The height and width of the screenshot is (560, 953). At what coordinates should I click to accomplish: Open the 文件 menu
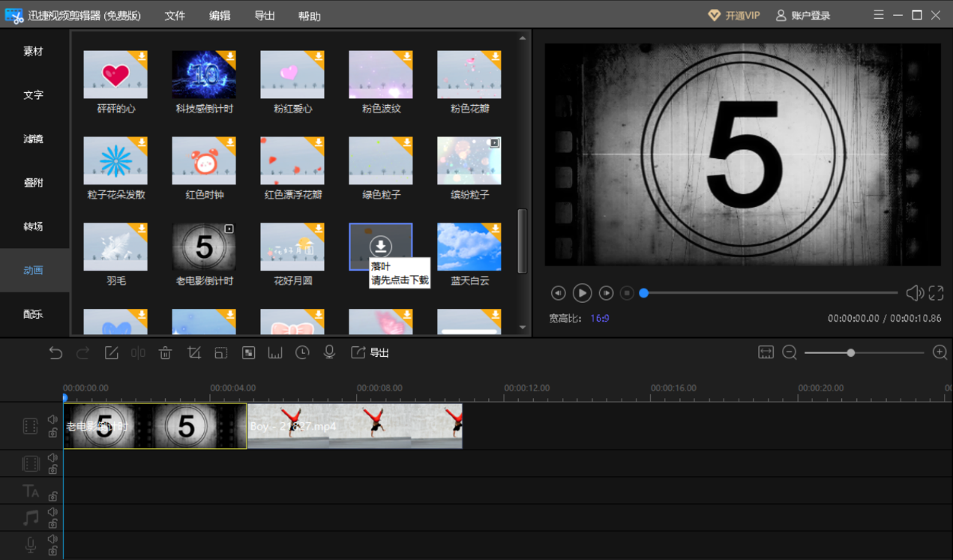tap(175, 16)
